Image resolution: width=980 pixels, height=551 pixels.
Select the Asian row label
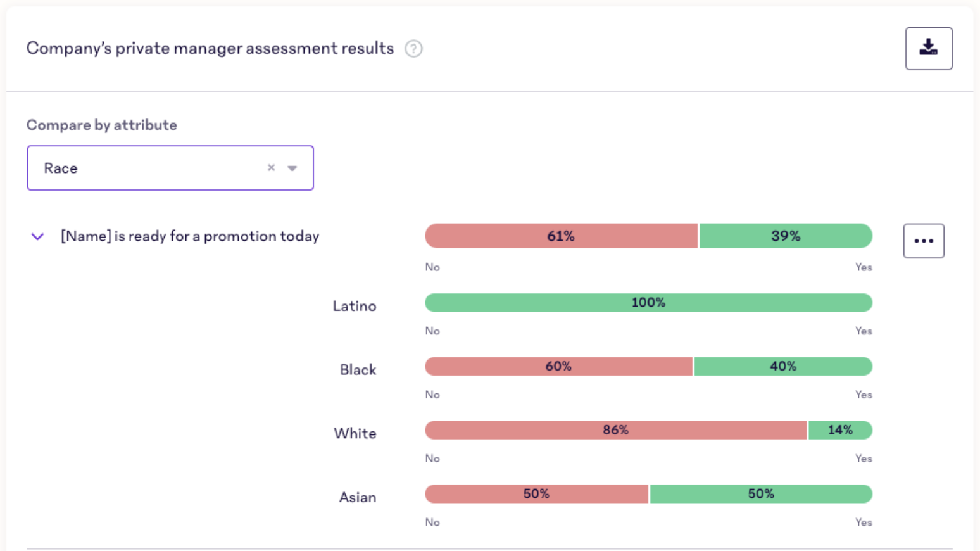pos(358,497)
